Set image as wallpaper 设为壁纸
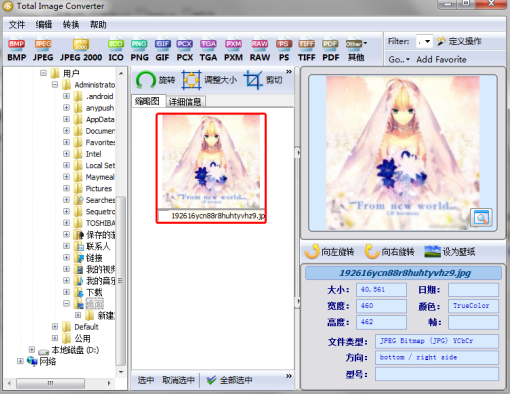Image resolution: width=510 pixels, height=394 pixels. pyautogui.click(x=450, y=252)
